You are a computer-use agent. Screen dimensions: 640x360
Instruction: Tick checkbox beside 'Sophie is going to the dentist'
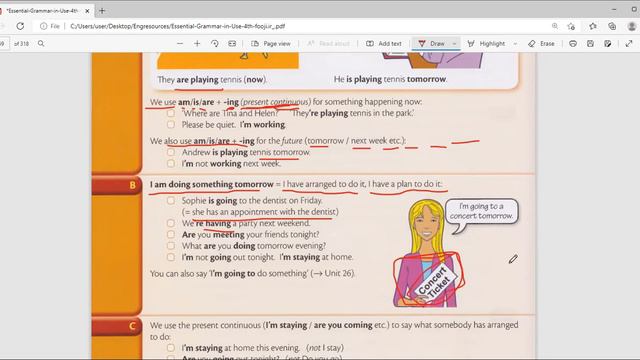coord(171,200)
